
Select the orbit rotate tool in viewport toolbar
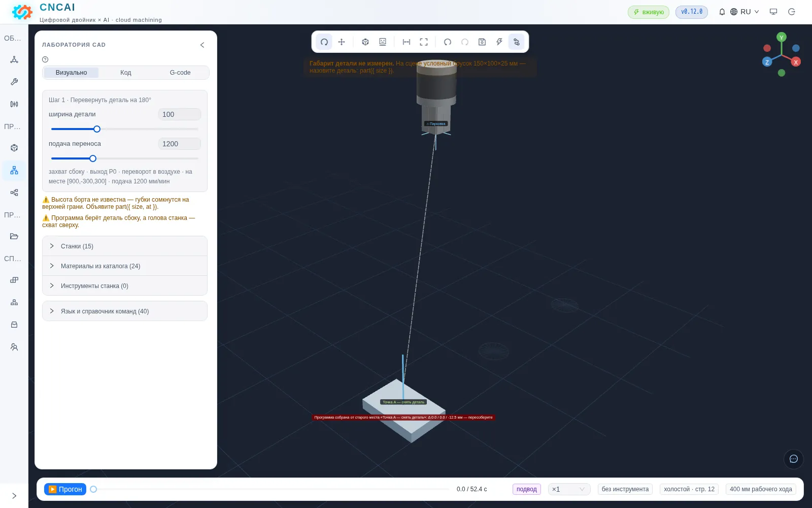[x=324, y=42]
